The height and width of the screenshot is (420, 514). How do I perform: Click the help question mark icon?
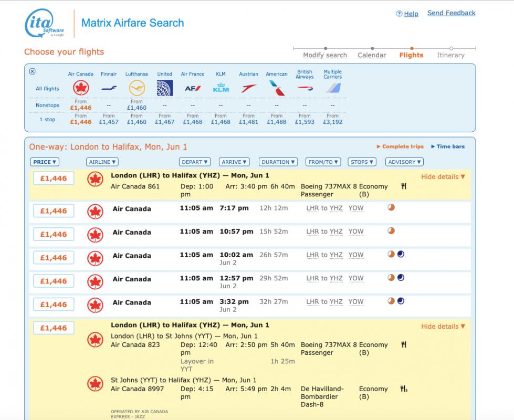399,14
